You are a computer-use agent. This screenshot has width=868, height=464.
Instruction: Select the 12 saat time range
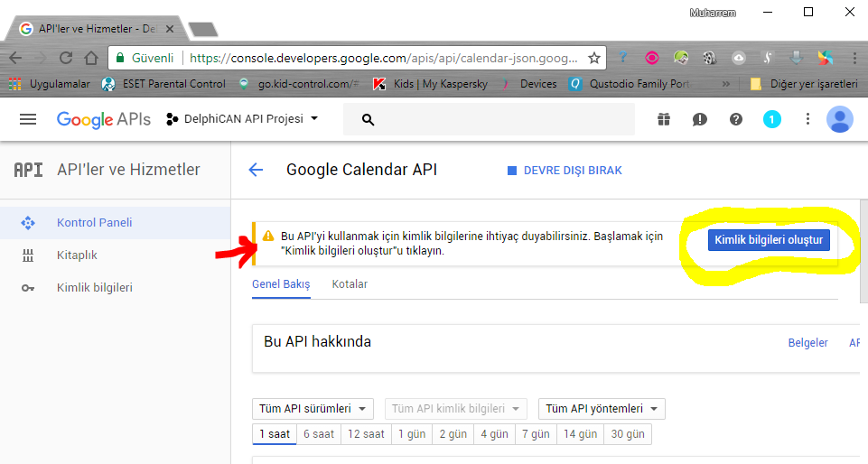[x=366, y=434]
